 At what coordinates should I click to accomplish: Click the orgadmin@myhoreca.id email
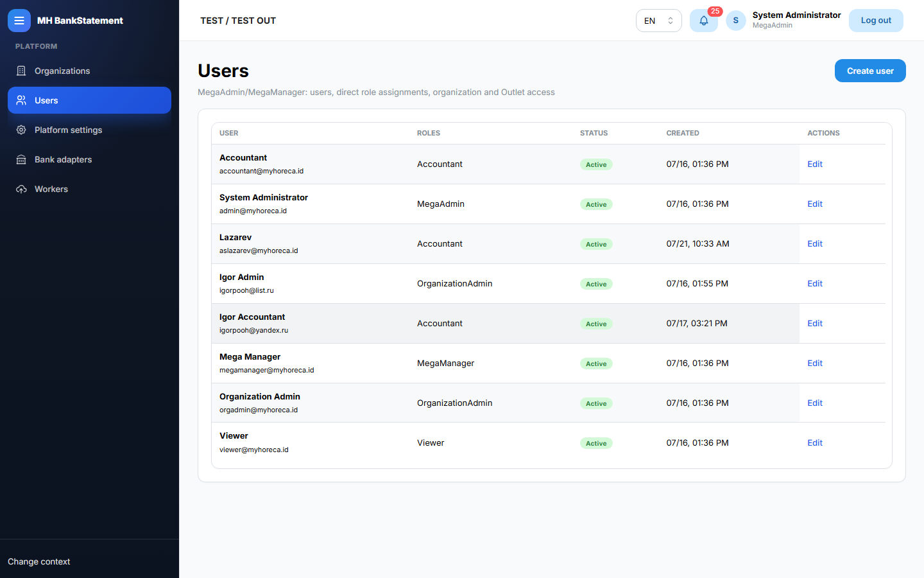(x=259, y=410)
